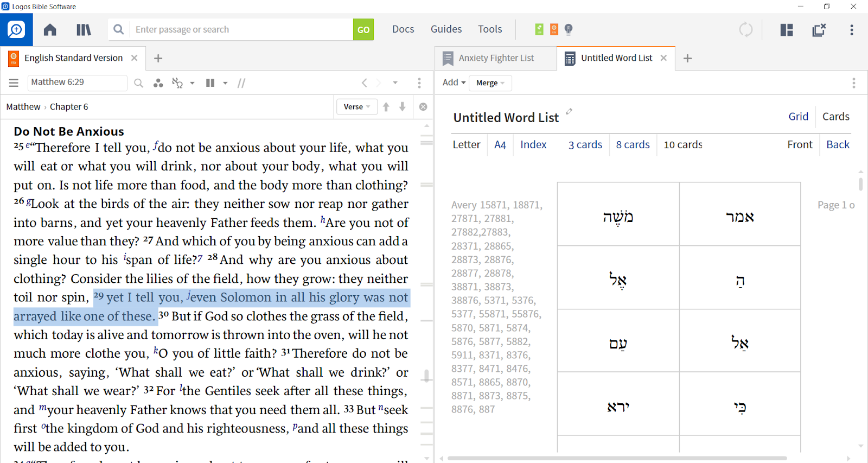Click the אמר flashcard
Viewport: 868px width, 463px height.
pos(740,214)
